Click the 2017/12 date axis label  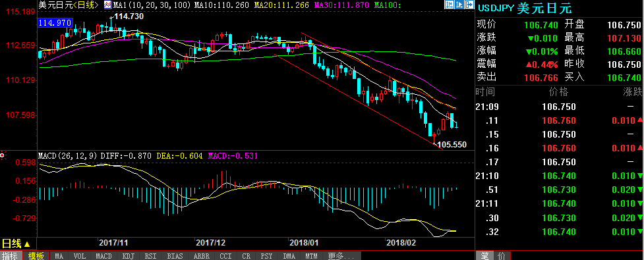click(x=211, y=242)
